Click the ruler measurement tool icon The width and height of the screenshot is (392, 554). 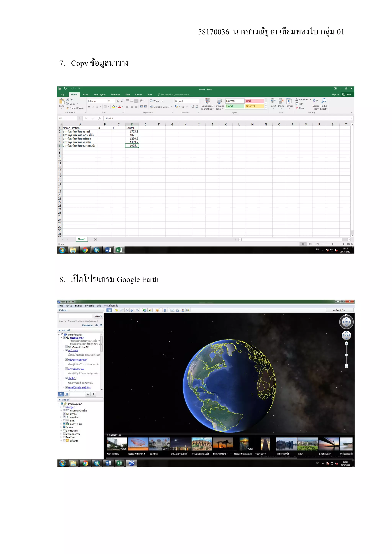tap(165, 310)
